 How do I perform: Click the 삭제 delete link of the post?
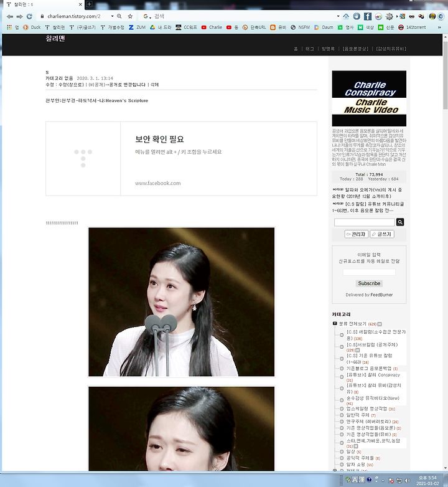coord(154,85)
